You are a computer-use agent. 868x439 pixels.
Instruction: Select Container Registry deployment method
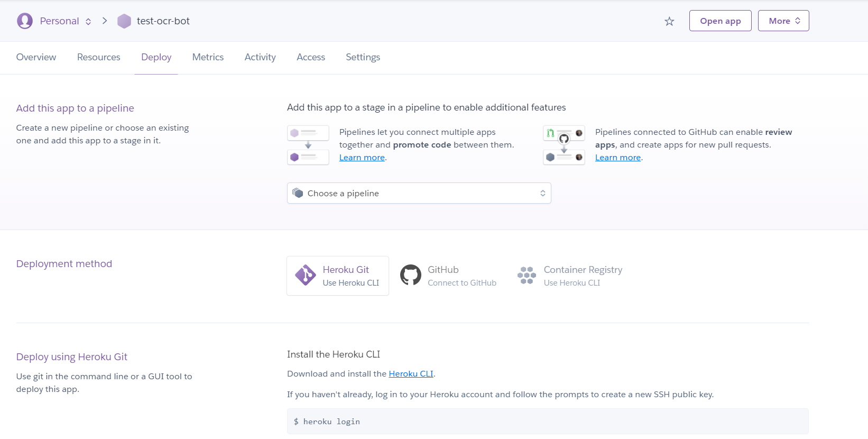570,276
